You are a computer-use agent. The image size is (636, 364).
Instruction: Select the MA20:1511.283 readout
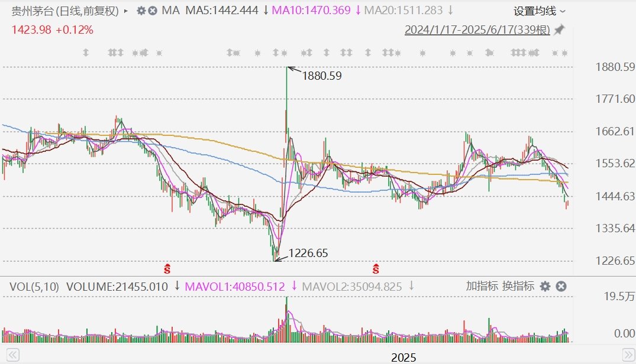click(x=403, y=11)
